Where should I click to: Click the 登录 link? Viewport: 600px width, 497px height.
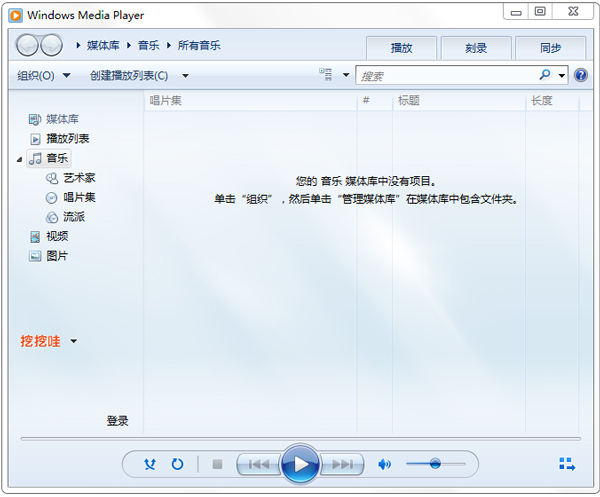point(117,421)
